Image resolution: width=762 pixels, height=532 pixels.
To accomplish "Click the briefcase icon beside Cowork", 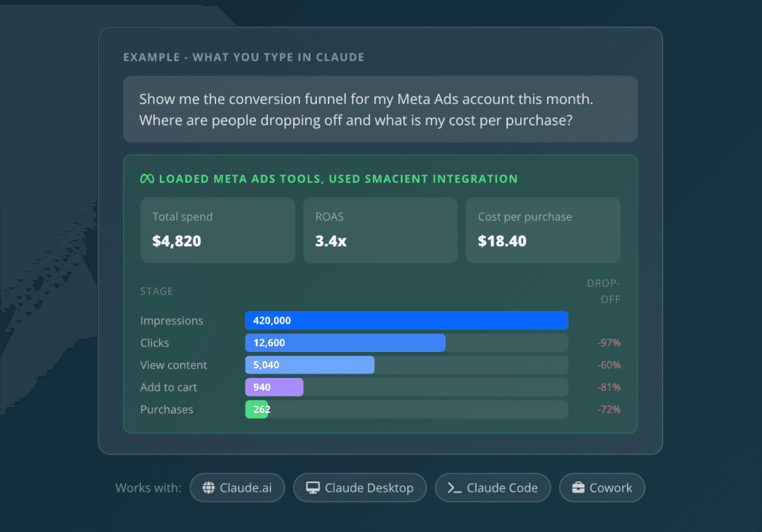I will [578, 487].
